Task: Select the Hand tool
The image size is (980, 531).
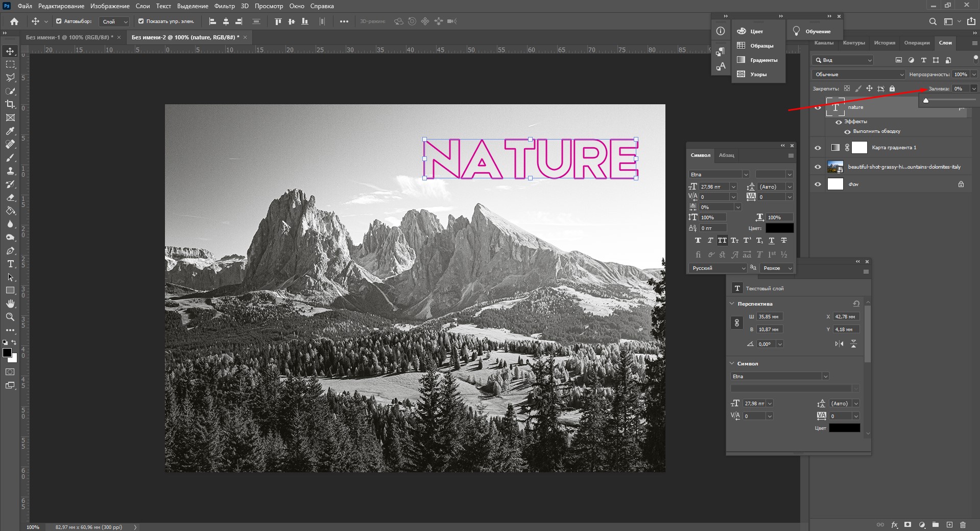Action: tap(10, 304)
